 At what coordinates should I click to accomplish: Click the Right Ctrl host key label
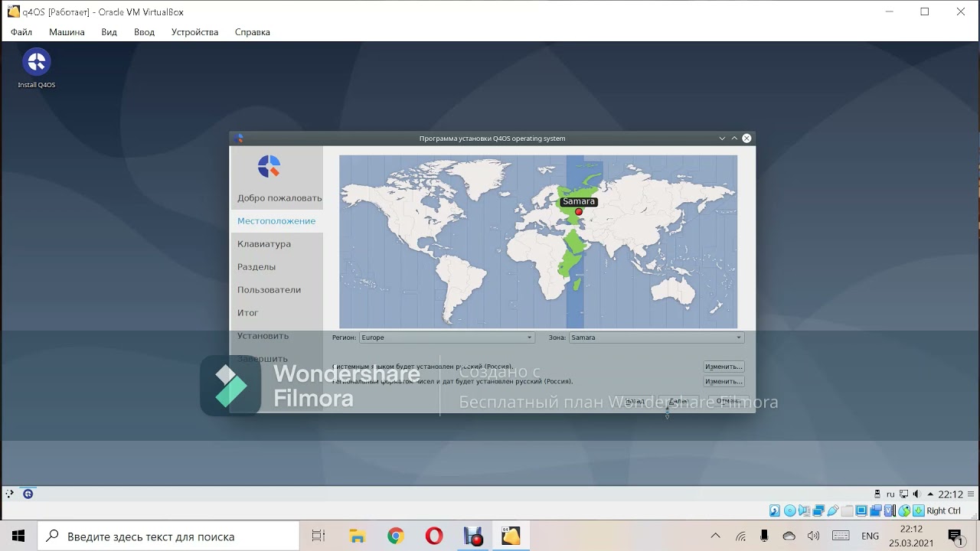point(943,510)
